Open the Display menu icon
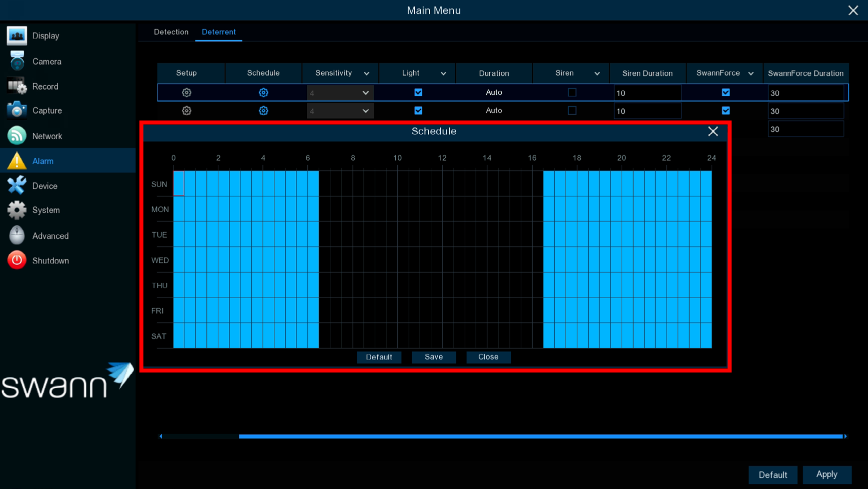Viewport: 868px width, 489px height. tap(16, 36)
